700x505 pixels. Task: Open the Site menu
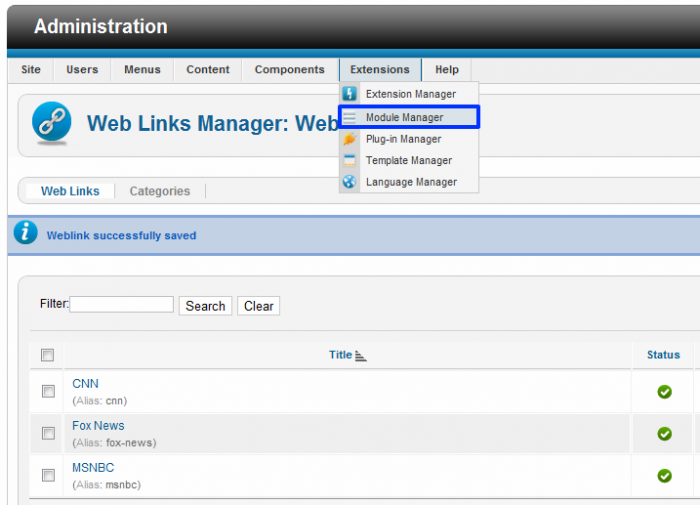31,70
